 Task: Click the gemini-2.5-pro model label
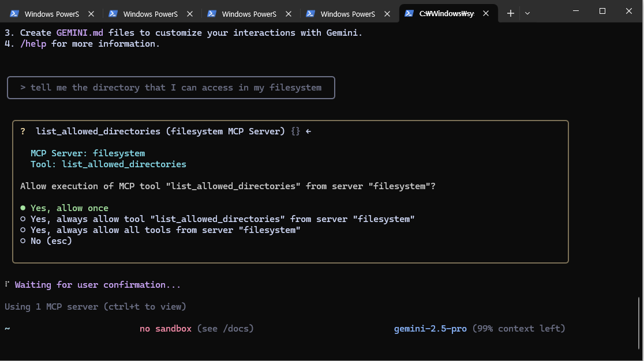coord(430,329)
